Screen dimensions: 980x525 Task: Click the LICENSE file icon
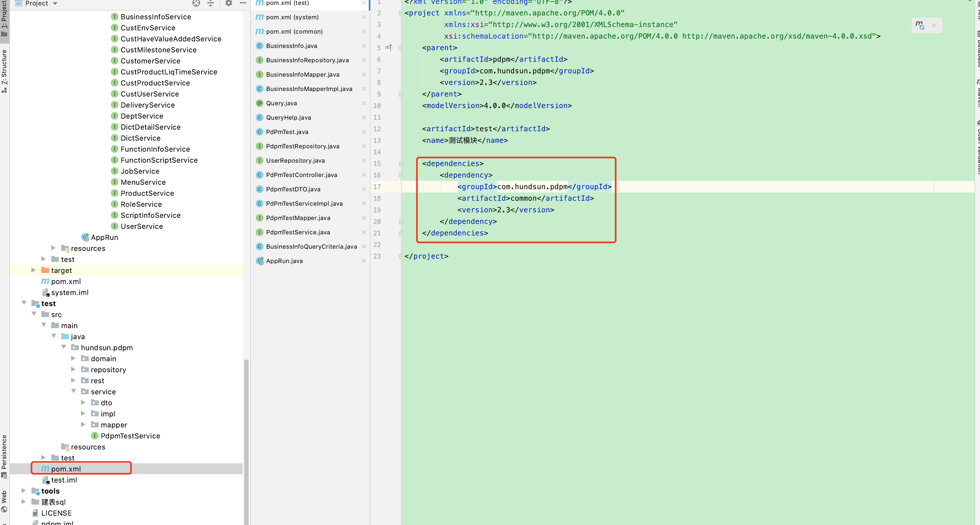[x=35, y=513]
